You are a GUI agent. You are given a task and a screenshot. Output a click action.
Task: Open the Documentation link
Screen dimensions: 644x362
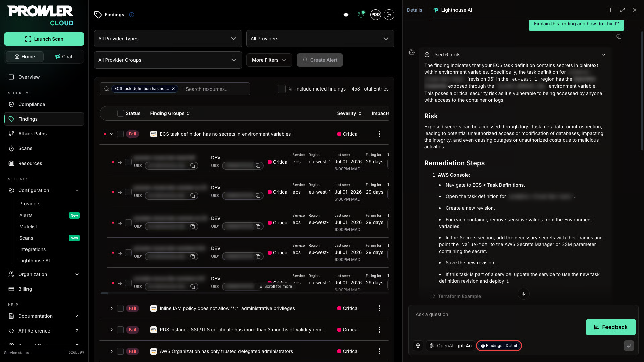point(44,316)
